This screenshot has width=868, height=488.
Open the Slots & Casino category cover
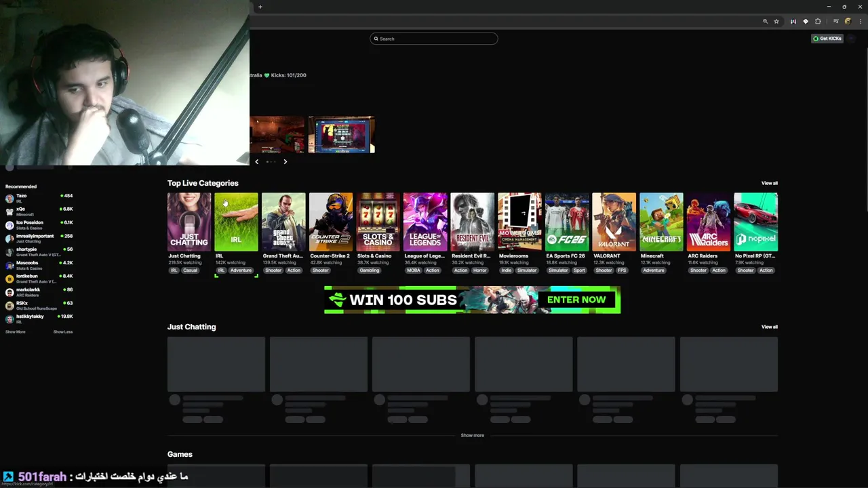(378, 222)
